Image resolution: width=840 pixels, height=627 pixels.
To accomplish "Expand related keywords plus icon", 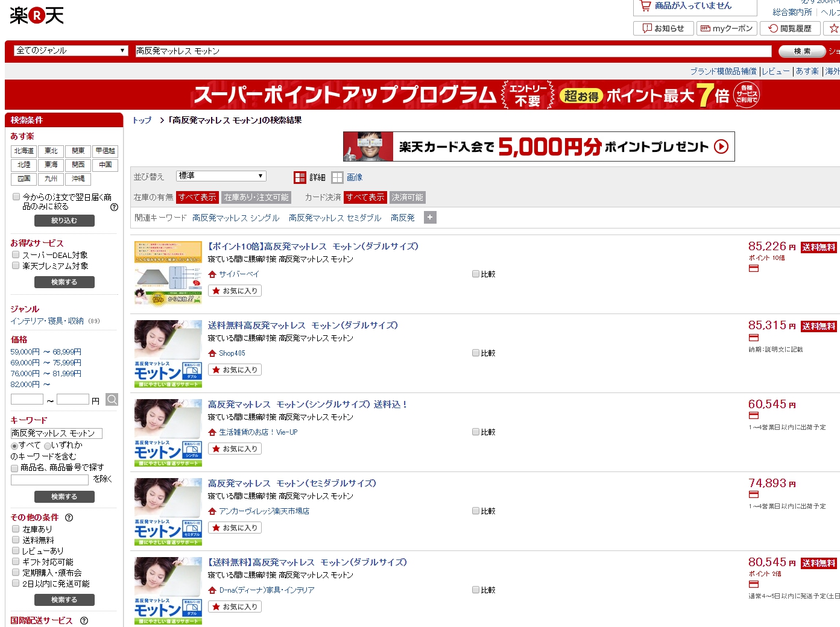I will pyautogui.click(x=430, y=218).
